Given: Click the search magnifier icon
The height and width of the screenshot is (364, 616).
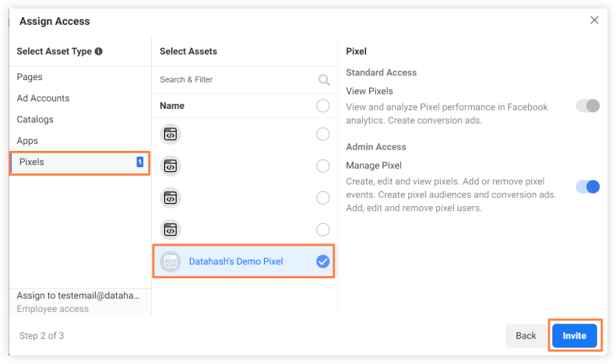Looking at the screenshot, I should (x=324, y=80).
